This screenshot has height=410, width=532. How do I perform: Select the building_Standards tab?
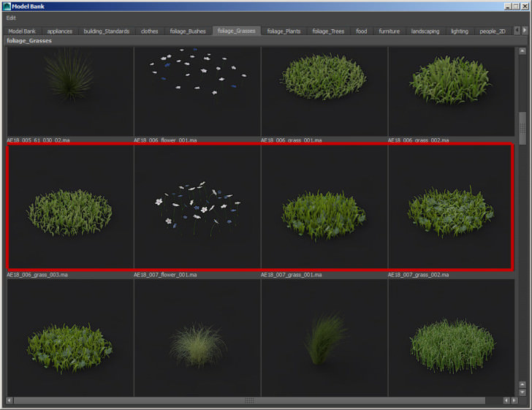click(107, 31)
